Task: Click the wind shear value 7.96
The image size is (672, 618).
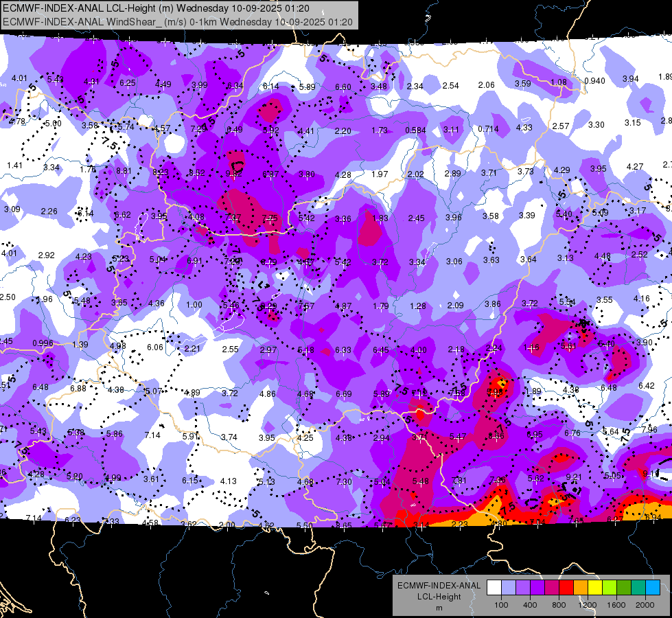Action: [649, 429]
